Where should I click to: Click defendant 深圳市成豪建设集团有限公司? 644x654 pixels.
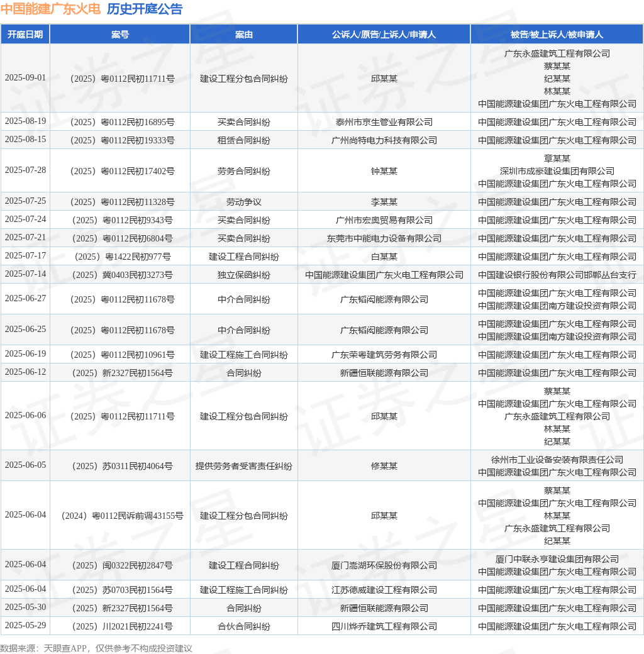coord(557,171)
